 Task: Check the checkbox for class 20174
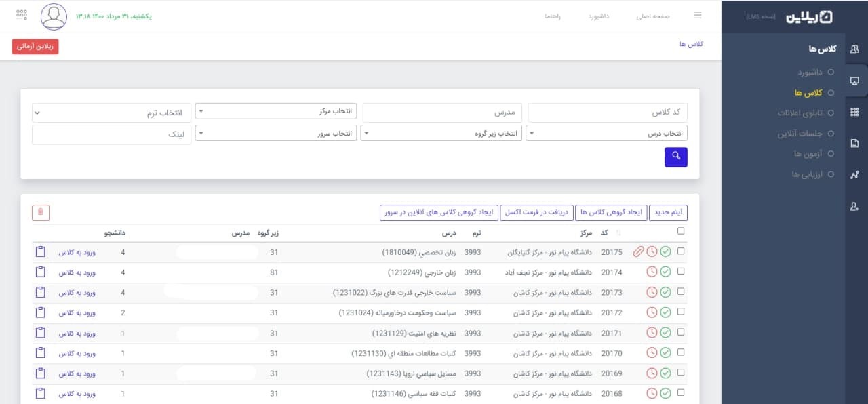[681, 270]
